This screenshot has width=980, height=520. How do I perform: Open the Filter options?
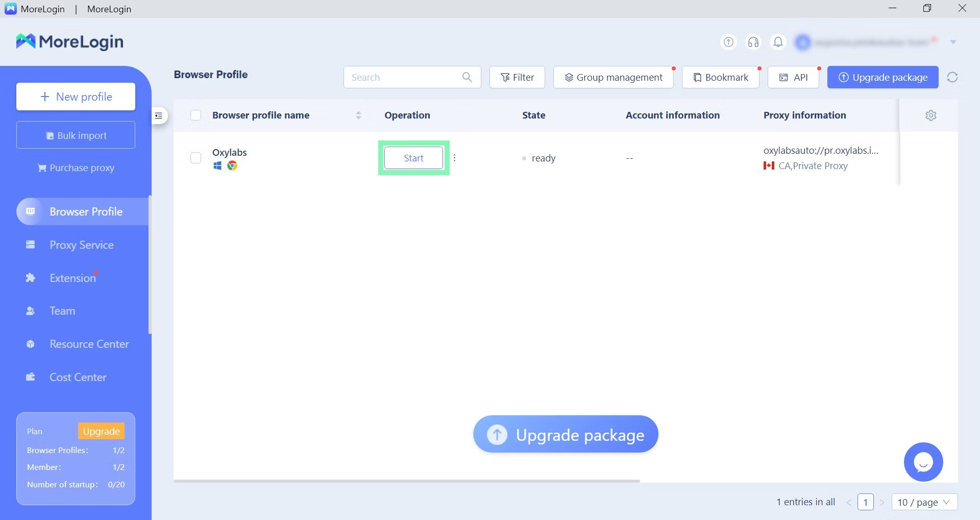click(517, 77)
